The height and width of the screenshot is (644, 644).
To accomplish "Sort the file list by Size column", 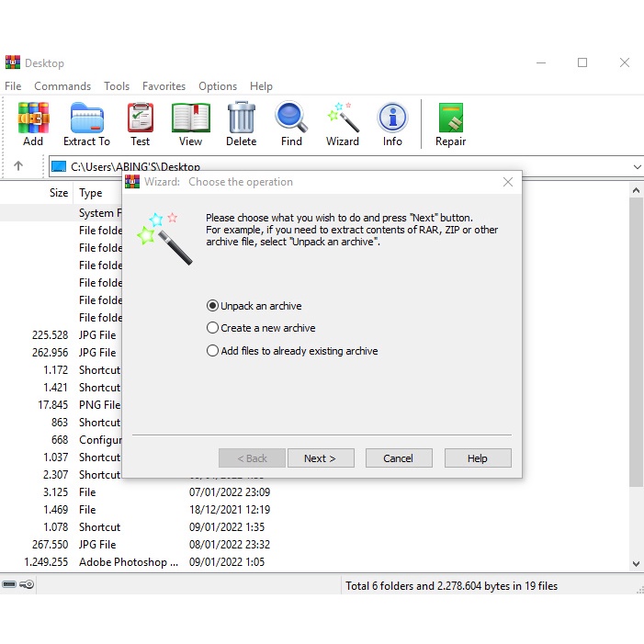I will click(58, 193).
